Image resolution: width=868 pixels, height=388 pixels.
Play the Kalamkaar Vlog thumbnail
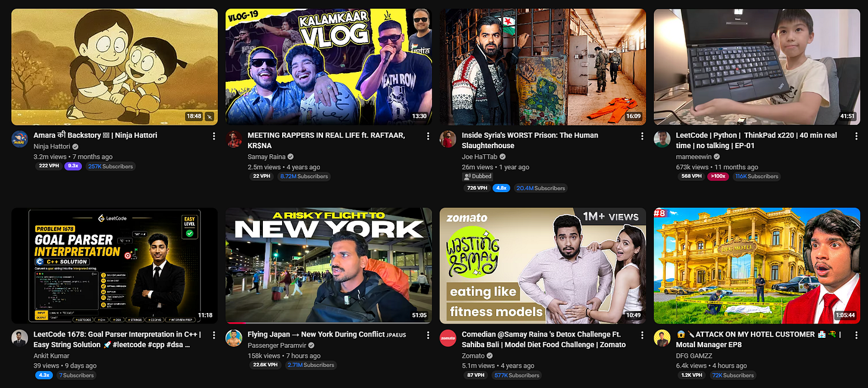329,67
